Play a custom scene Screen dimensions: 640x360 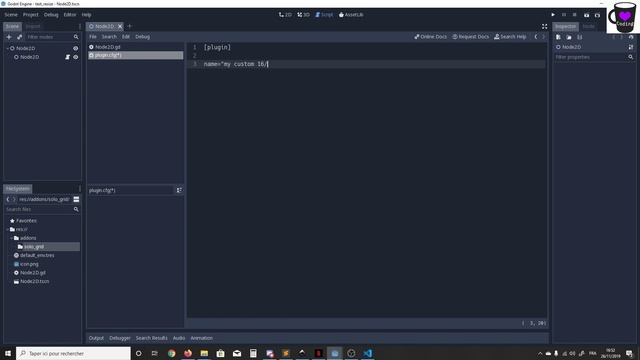point(597,15)
